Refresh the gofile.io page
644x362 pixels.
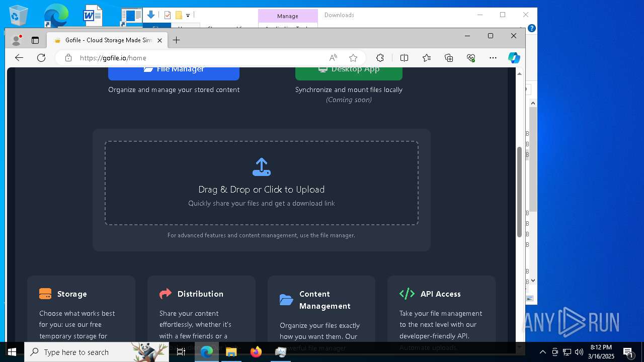[x=41, y=58]
